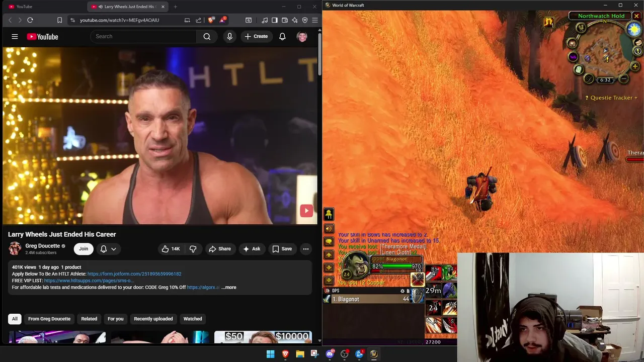The image size is (644, 362).
Task: Bookmark this page in the address bar
Action: (x=59, y=20)
